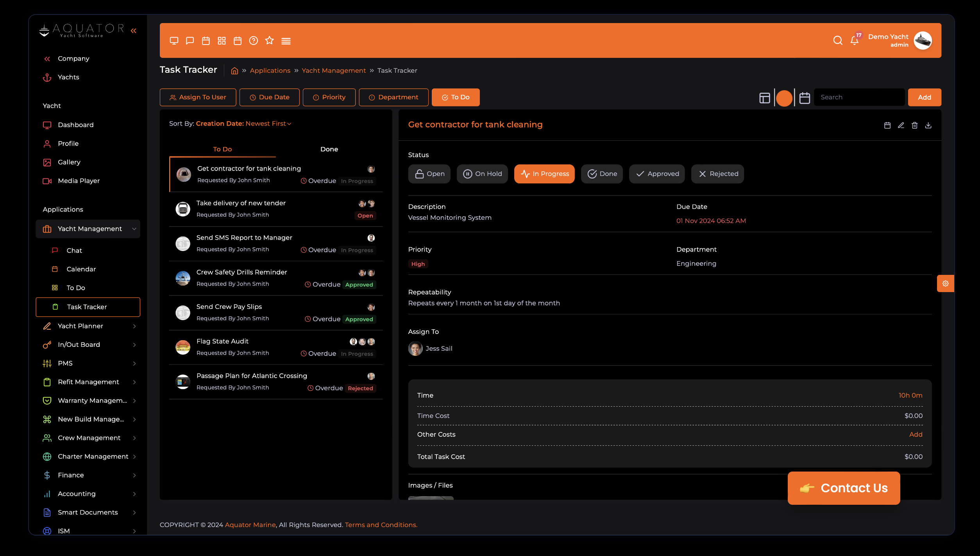This screenshot has height=556, width=980.
Task: Open Profile in the sidebar
Action: (x=68, y=143)
